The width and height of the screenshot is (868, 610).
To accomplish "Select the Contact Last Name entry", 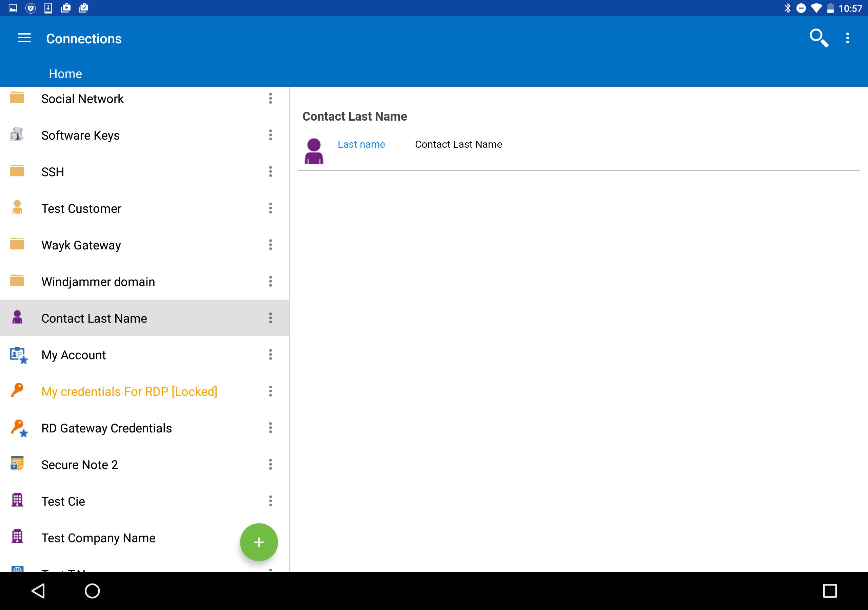I will point(144,318).
